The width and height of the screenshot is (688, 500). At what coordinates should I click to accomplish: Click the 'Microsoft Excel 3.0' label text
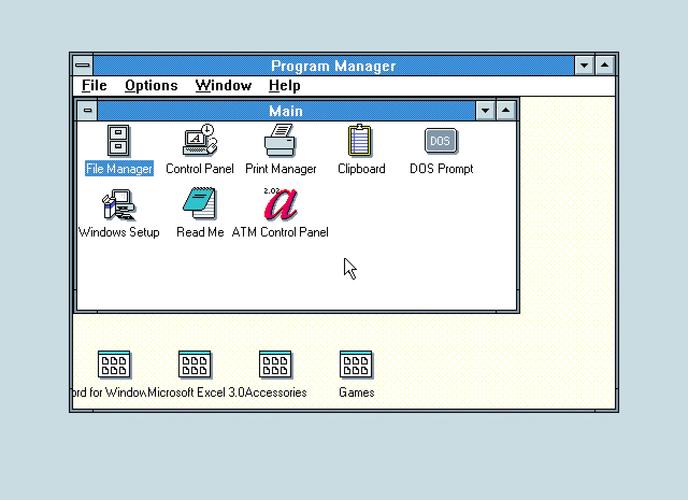[196, 392]
